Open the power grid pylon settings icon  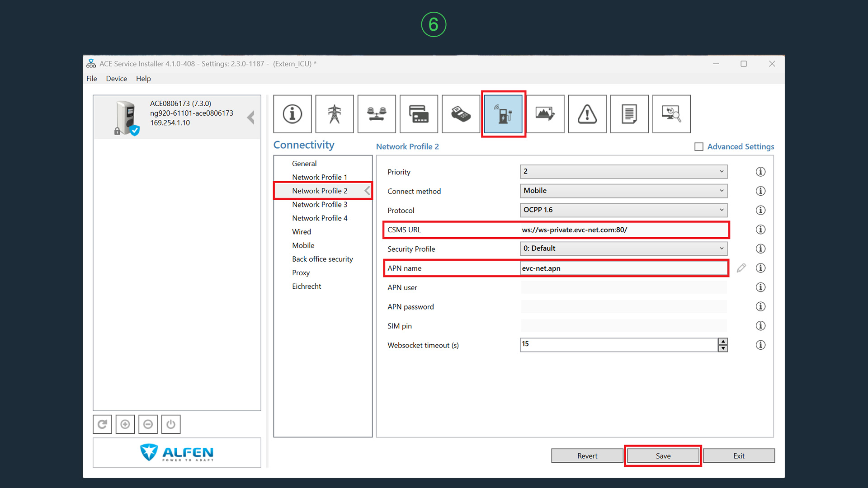click(x=335, y=114)
